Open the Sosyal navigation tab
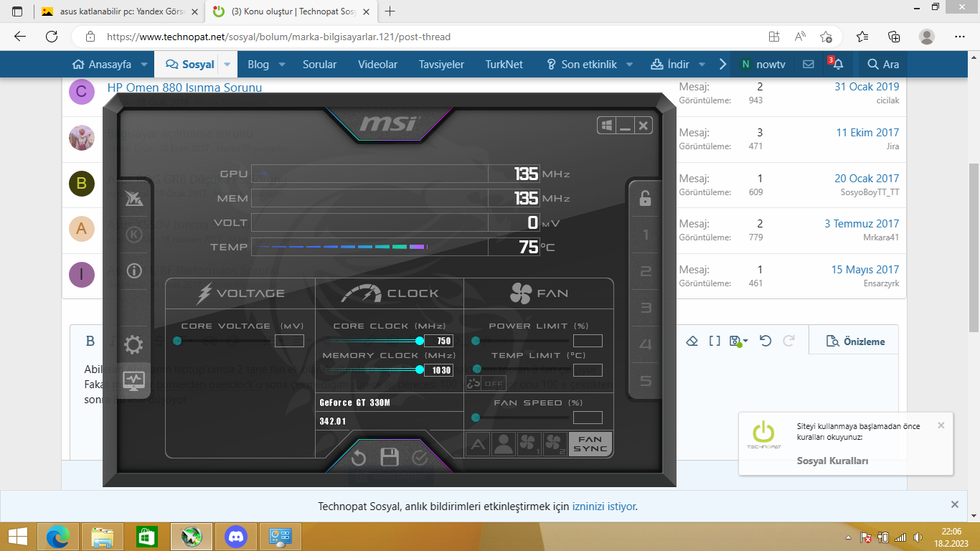The width and height of the screenshot is (980, 551). click(x=190, y=64)
